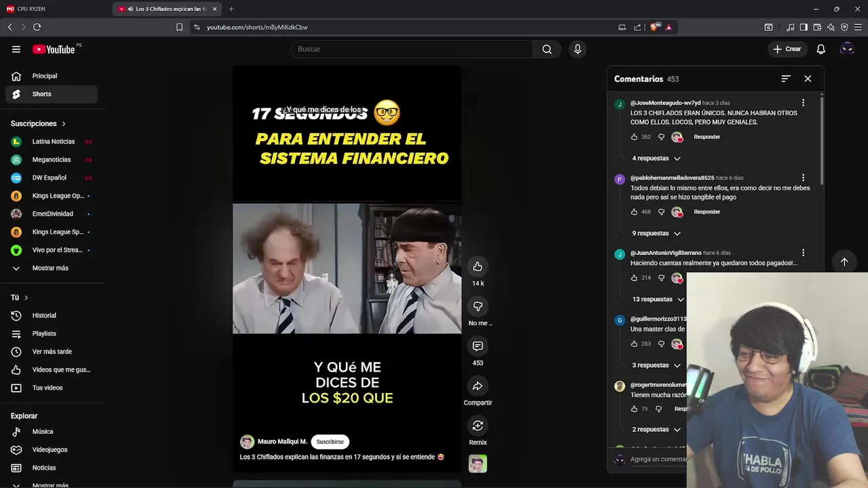868x488 pixels.
Task: Share the Short with Compartir icon
Action: [477, 386]
